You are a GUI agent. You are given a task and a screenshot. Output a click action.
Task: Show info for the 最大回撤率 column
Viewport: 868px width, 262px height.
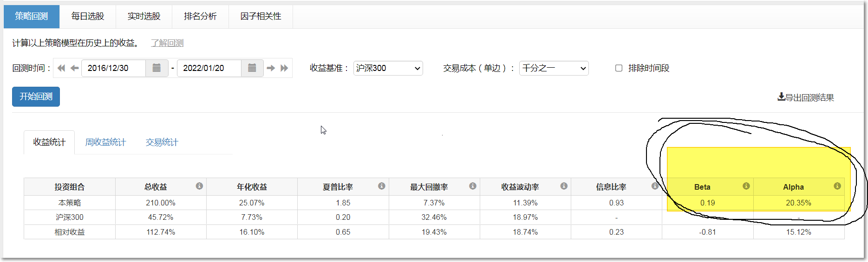point(472,186)
